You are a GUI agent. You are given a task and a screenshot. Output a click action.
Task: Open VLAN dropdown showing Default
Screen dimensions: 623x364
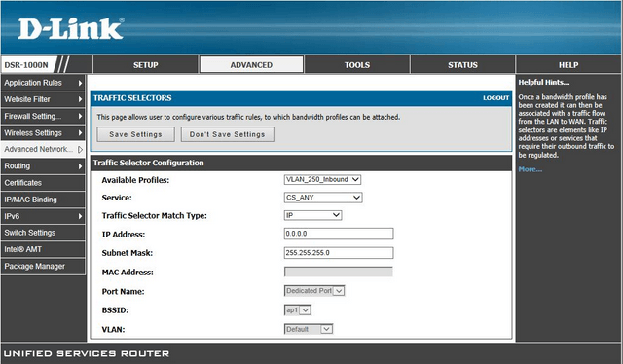pos(309,329)
